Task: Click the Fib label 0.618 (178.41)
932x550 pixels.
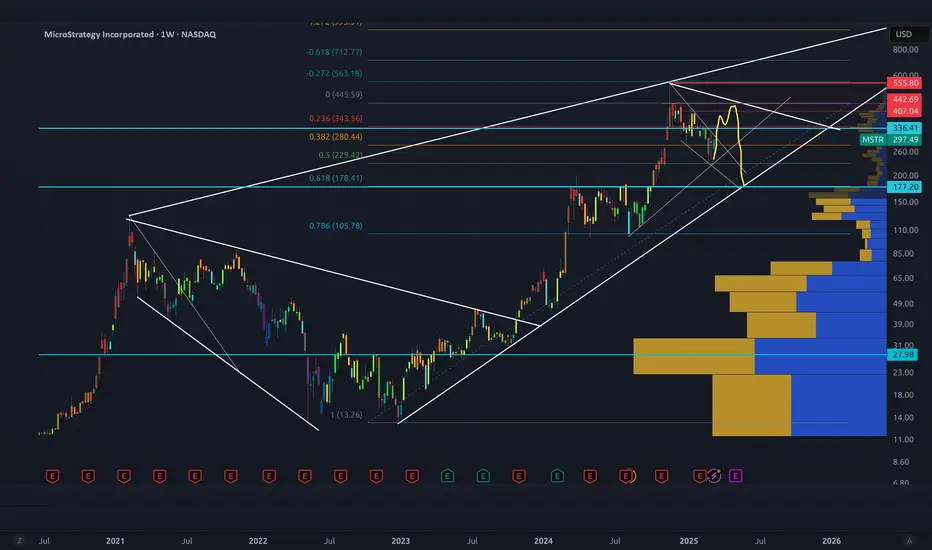Action: [x=335, y=178]
